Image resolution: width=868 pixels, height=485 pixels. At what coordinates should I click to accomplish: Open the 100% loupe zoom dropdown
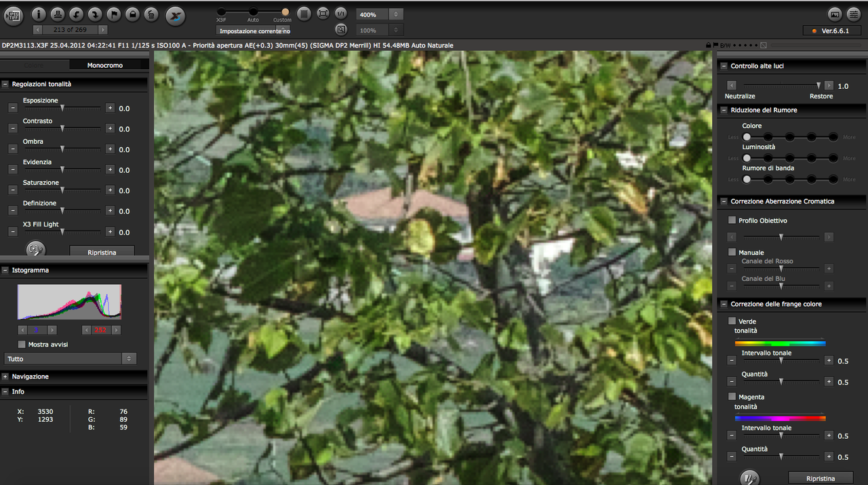379,31
